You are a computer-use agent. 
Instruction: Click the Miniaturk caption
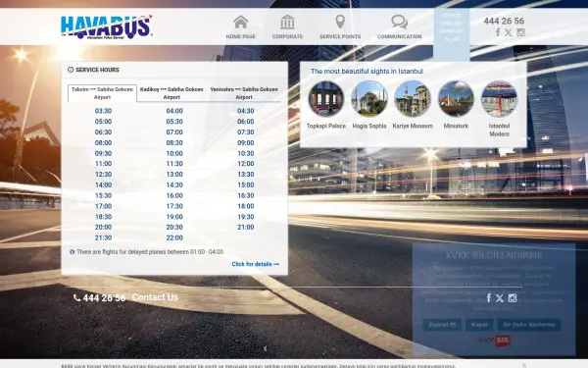(456, 127)
